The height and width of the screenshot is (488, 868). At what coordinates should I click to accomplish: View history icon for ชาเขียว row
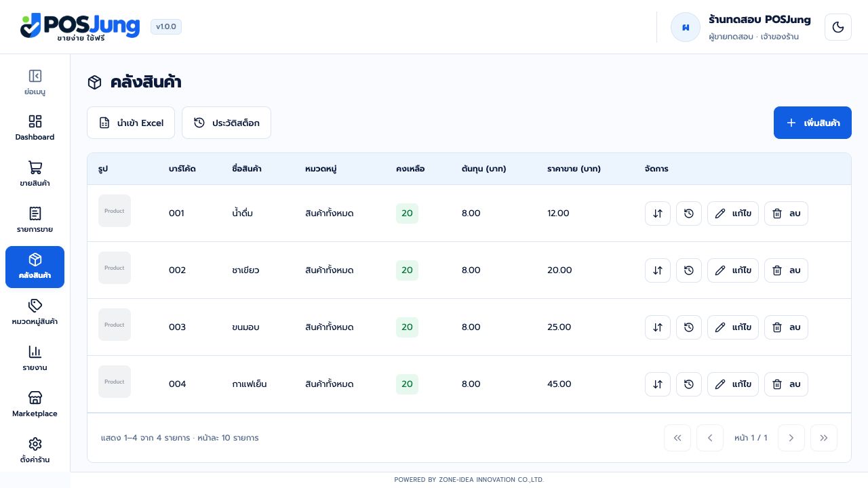pos(689,270)
